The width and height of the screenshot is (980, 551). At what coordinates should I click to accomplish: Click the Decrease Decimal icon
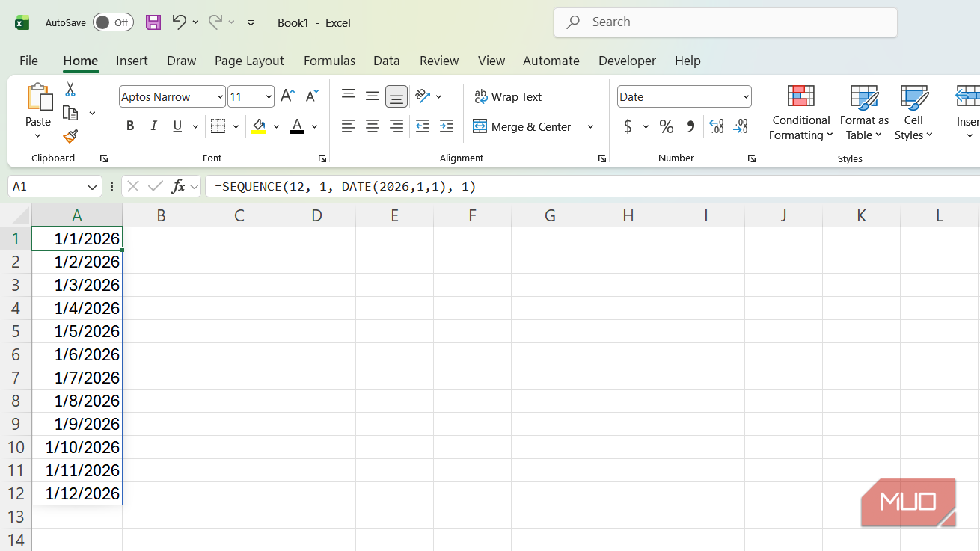pos(741,126)
